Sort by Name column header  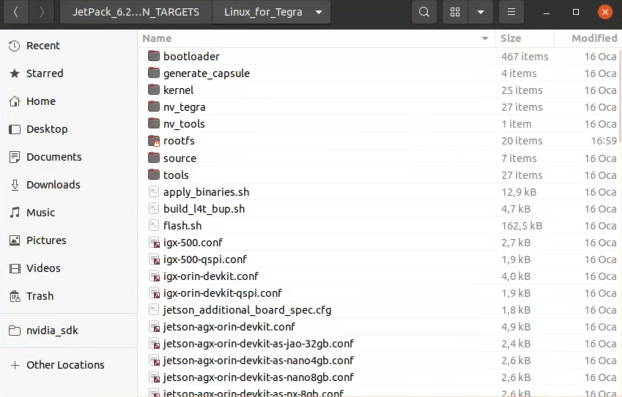tap(317, 38)
